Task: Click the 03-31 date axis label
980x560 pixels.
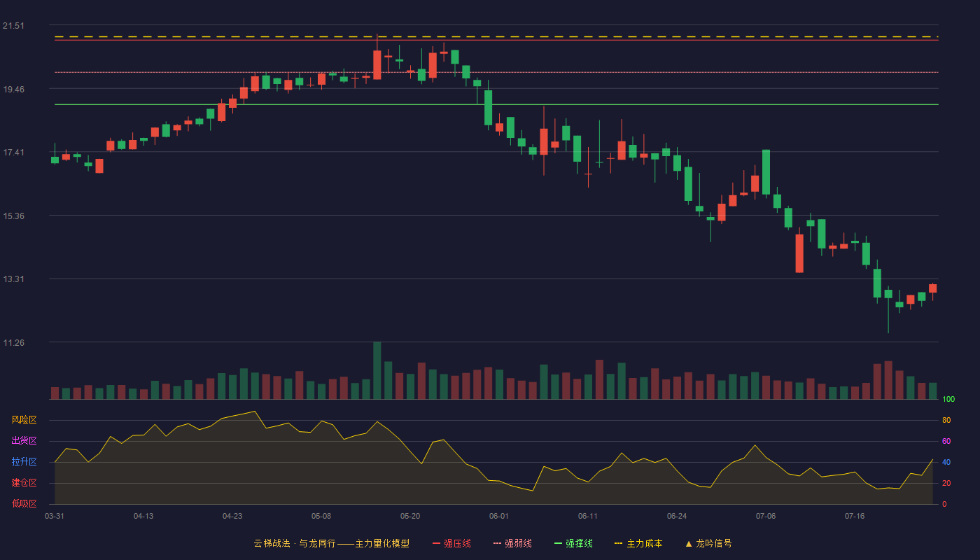Action: tap(55, 516)
